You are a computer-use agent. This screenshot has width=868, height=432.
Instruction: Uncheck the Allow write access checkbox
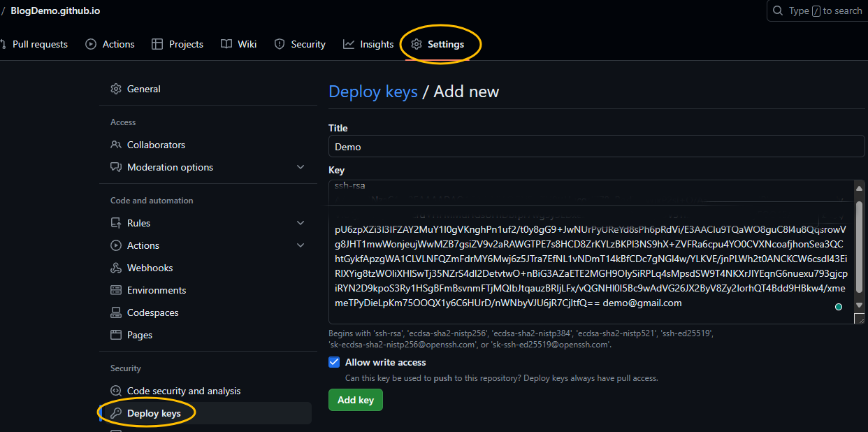pyautogui.click(x=334, y=362)
